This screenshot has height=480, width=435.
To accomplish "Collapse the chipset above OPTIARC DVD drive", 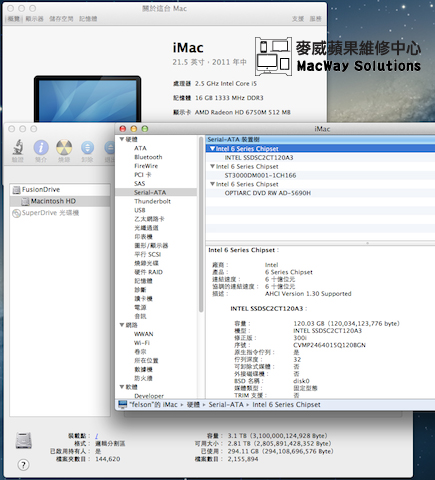I will pos(212,184).
